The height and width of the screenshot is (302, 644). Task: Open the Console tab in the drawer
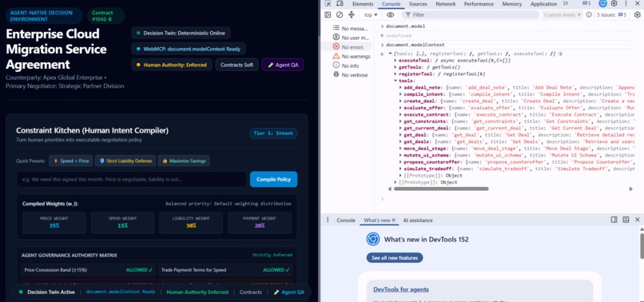coord(346,221)
